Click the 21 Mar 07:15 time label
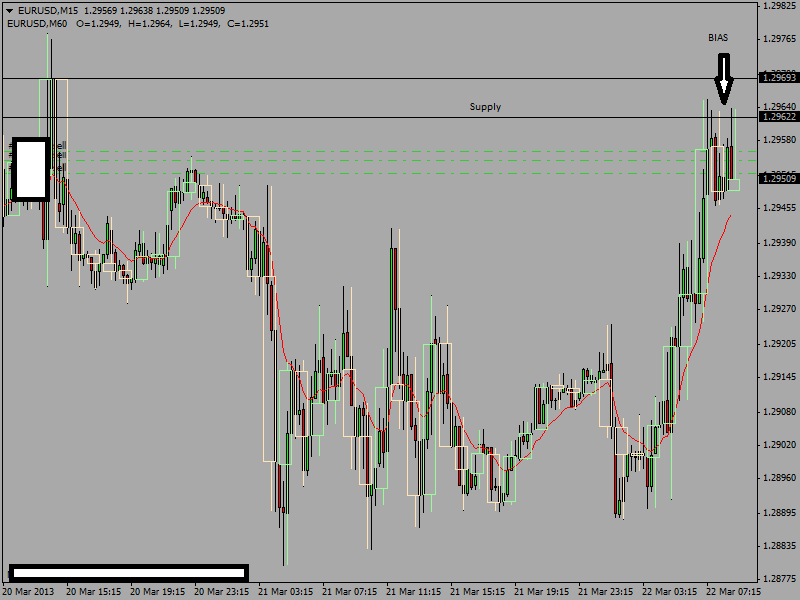Image resolution: width=800 pixels, height=600 pixels. pyautogui.click(x=349, y=592)
